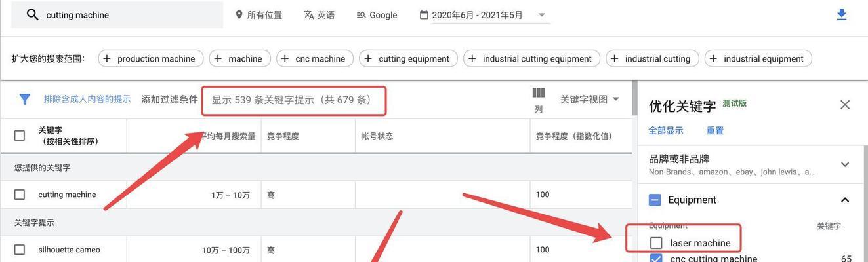Screen dimensions: 868x262
Task: Click the 'cutting machine' keyword text
Action: (67, 195)
